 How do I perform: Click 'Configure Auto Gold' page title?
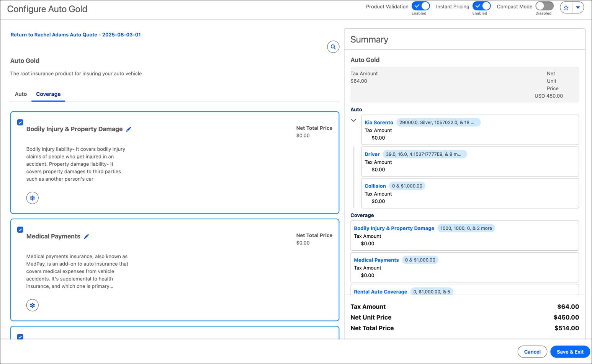point(47,9)
